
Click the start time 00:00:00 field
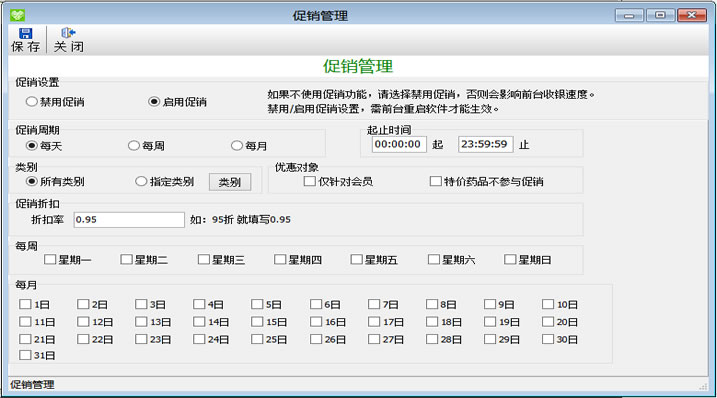(x=399, y=144)
